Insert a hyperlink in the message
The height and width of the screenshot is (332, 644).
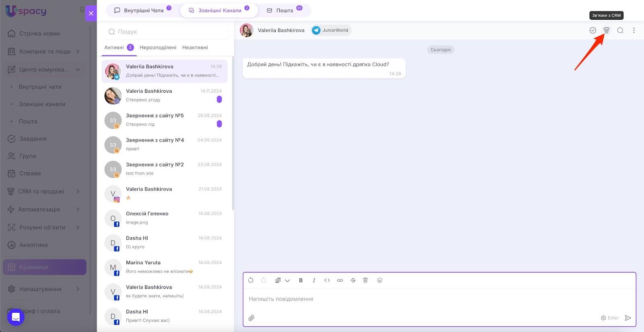click(340, 280)
